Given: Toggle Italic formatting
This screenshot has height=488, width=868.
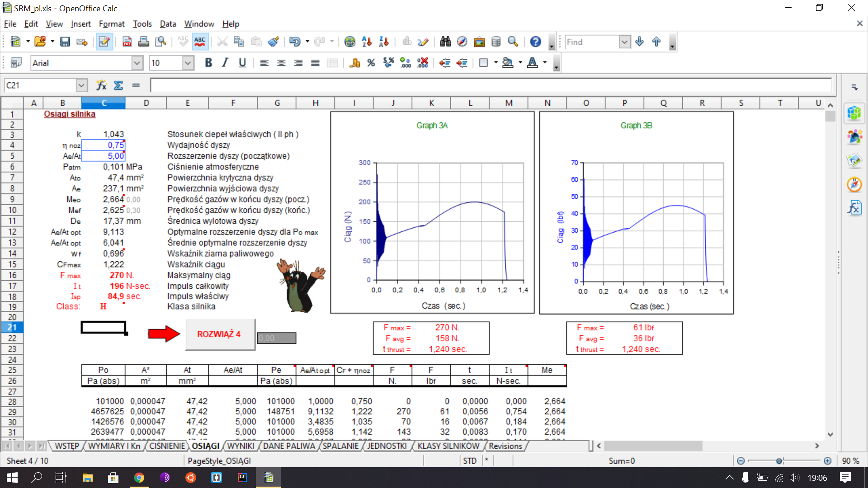Looking at the screenshot, I should [225, 63].
